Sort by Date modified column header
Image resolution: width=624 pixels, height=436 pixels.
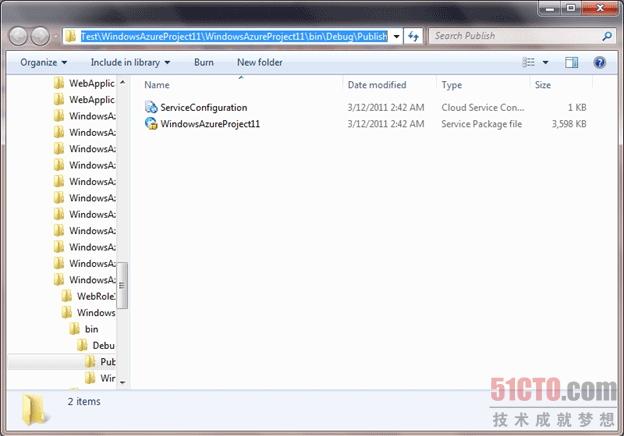click(377, 85)
